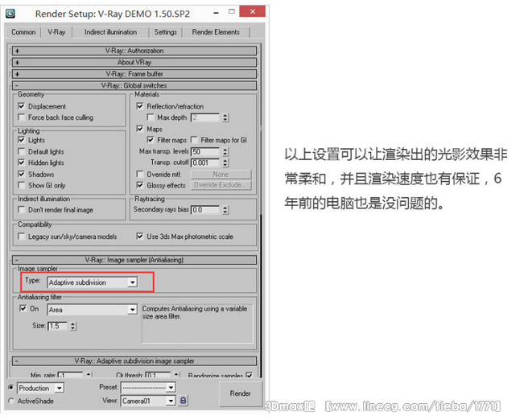Adjust the Max transp. levels spinner
Image resolution: width=524 pixels, height=420 pixels.
pos(225,152)
